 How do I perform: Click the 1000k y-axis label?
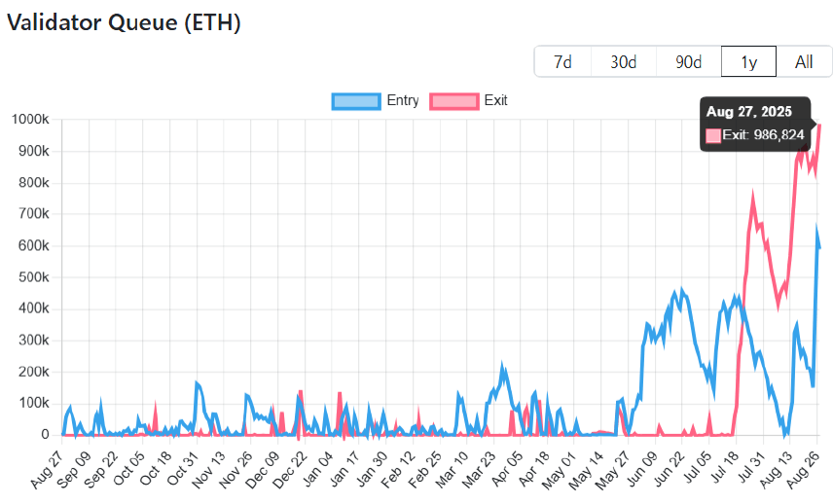tap(30, 120)
